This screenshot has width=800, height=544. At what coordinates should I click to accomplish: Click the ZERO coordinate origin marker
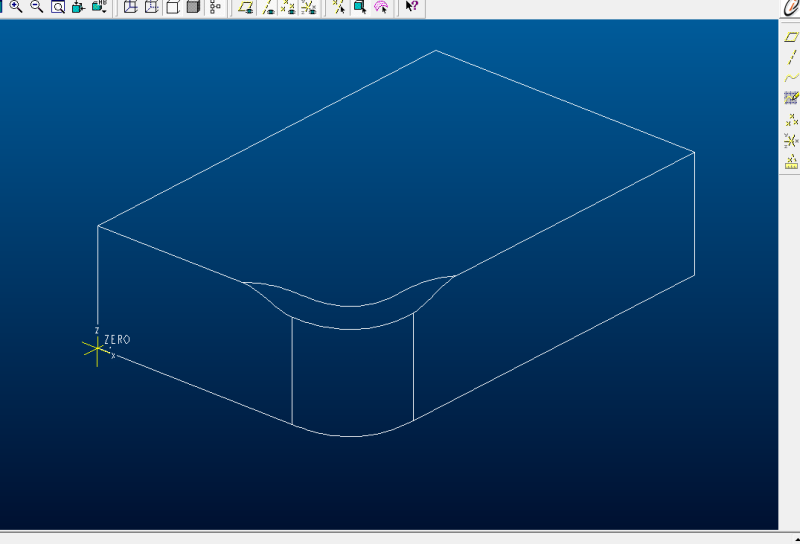[96, 347]
